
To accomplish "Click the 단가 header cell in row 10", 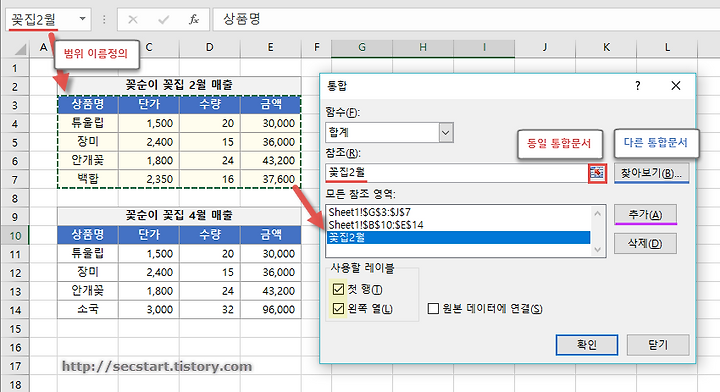I will coord(149,235).
